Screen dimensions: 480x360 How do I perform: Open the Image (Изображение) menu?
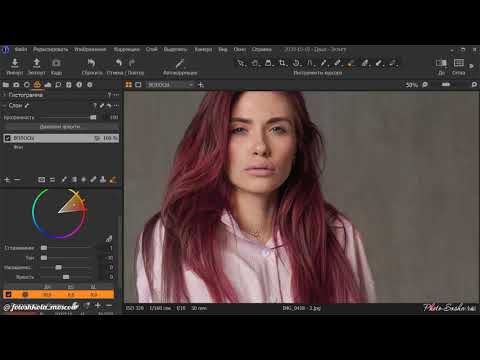90,49
